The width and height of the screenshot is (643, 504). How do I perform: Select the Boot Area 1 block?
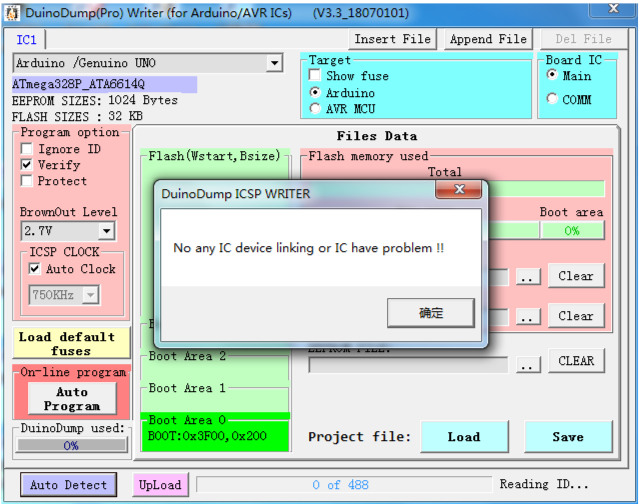point(215,397)
